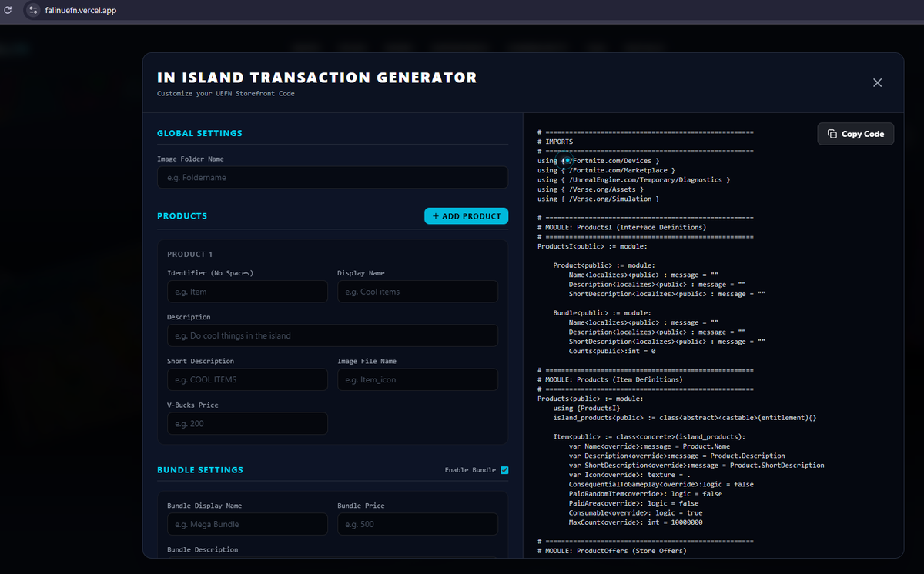Viewport: 924px width, 574px height.
Task: Click 'Bundle<public> := module:' code line
Action: [x=602, y=313]
